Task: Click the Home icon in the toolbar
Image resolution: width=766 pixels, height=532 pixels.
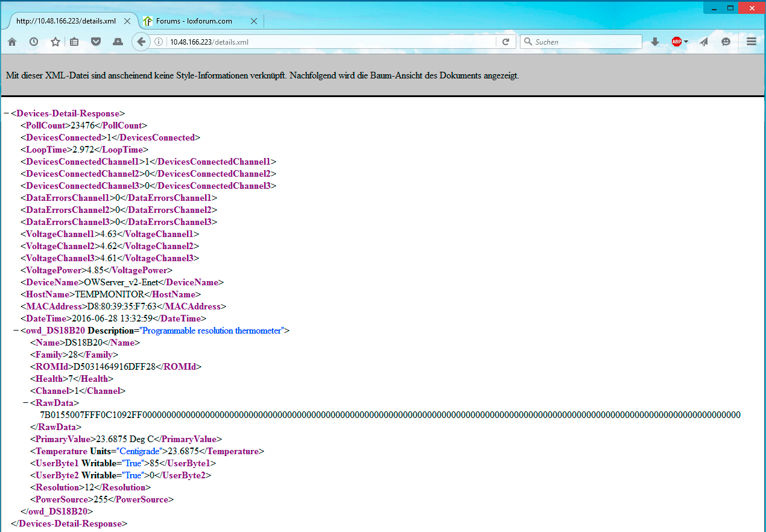Action: 12,42
